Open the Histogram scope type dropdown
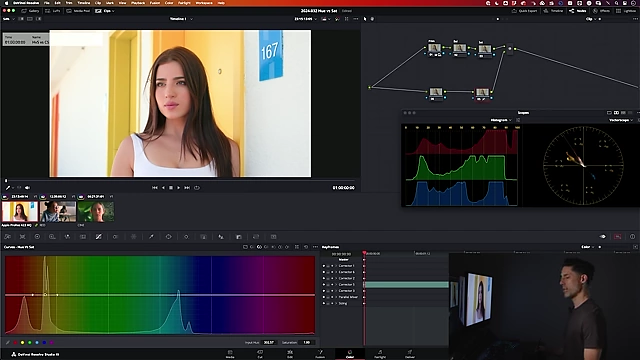 501,120
